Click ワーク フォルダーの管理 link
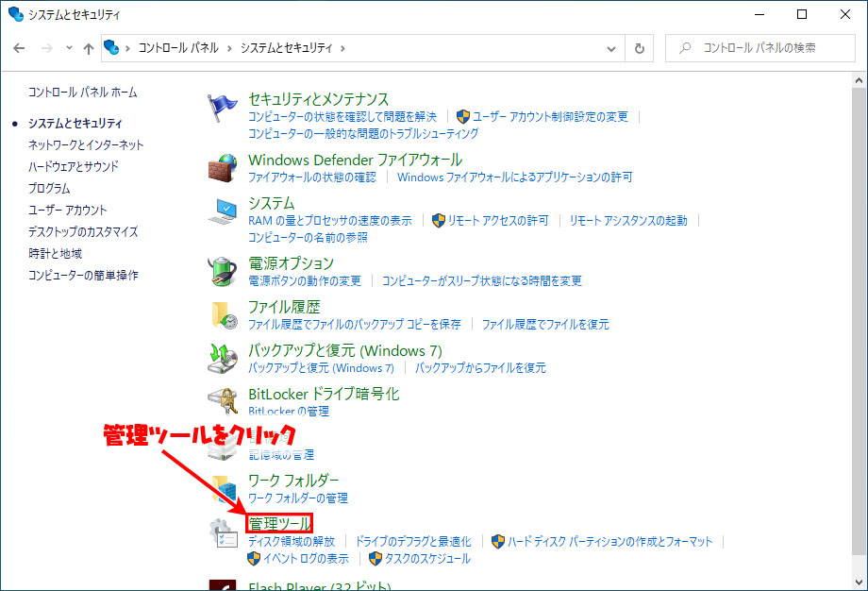The height and width of the screenshot is (591, 868). (298, 498)
